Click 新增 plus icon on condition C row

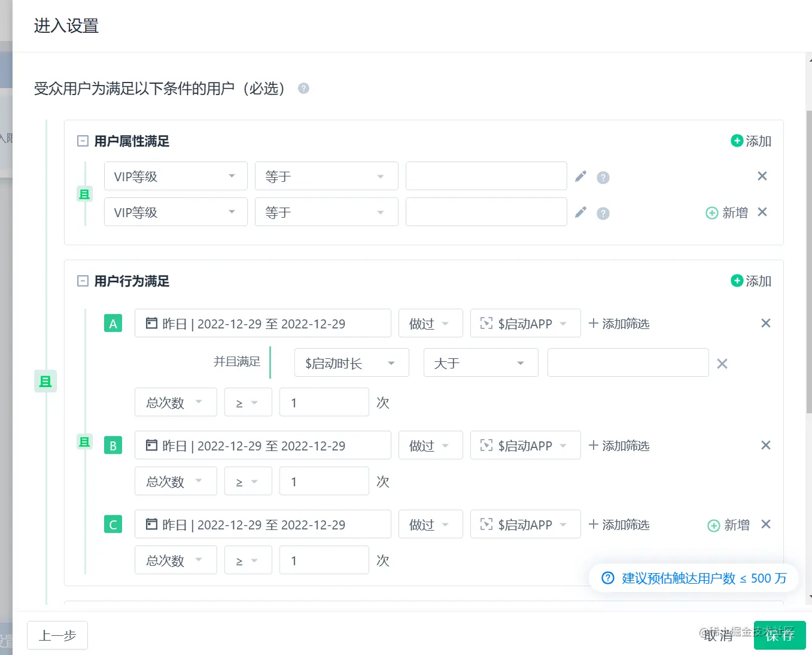click(x=713, y=525)
